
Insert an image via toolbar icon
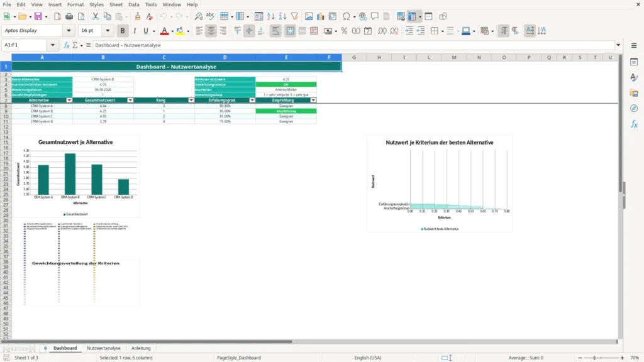tap(309, 16)
